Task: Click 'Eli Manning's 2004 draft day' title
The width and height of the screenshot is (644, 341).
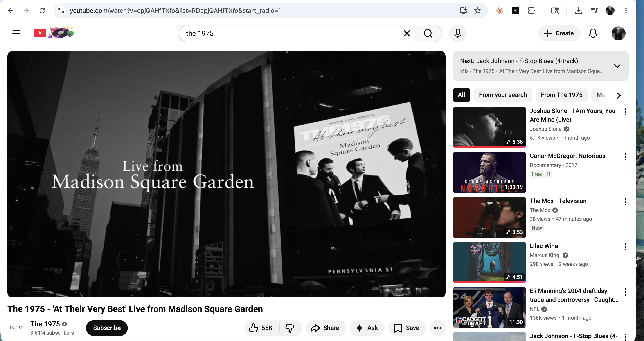Action: (x=574, y=295)
